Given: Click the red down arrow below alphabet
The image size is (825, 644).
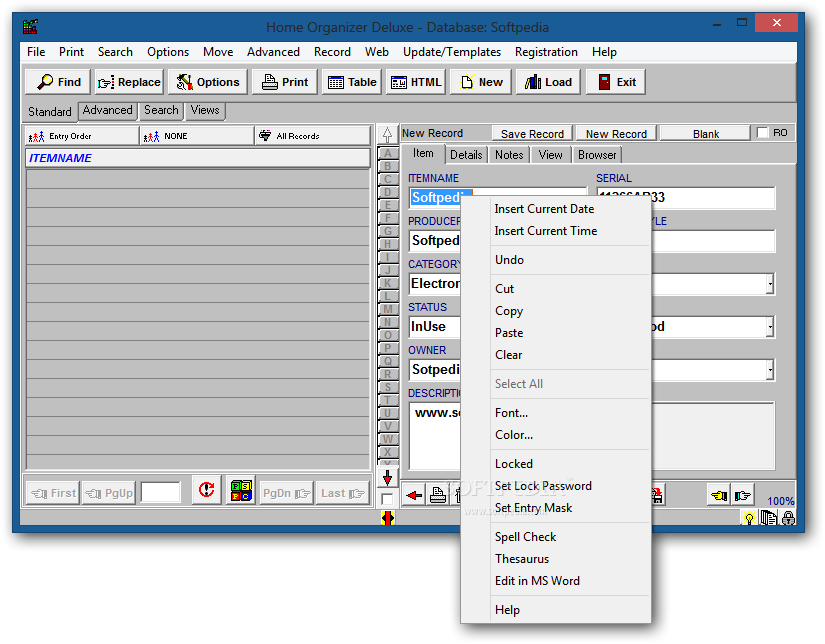Looking at the screenshot, I should pyautogui.click(x=387, y=478).
